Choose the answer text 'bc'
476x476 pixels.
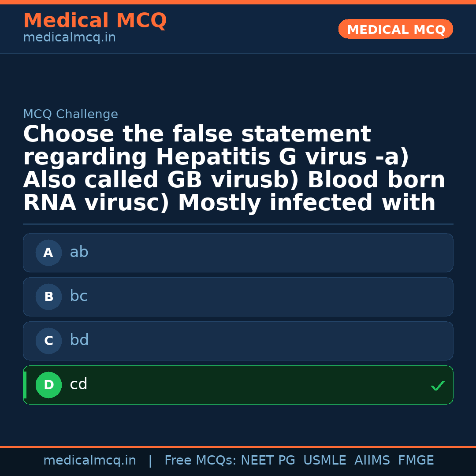pyautogui.click(x=78, y=296)
